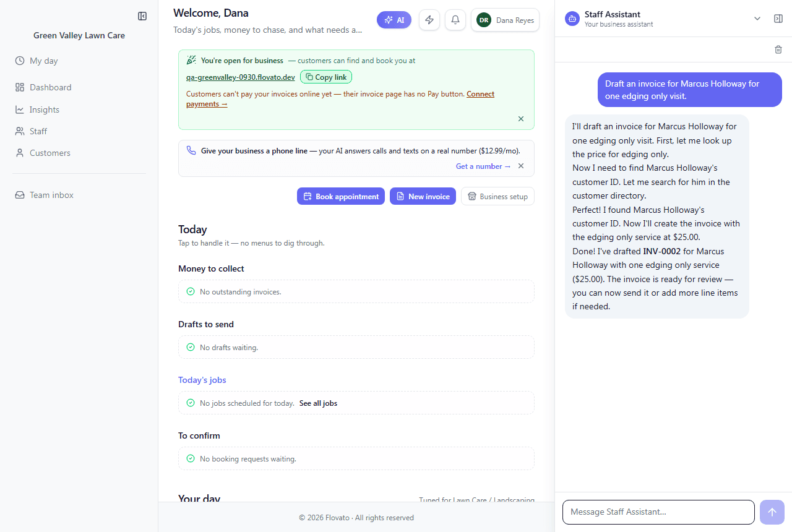The image size is (792, 532).
Task: Click the Money to collect heading
Action: (x=211, y=268)
